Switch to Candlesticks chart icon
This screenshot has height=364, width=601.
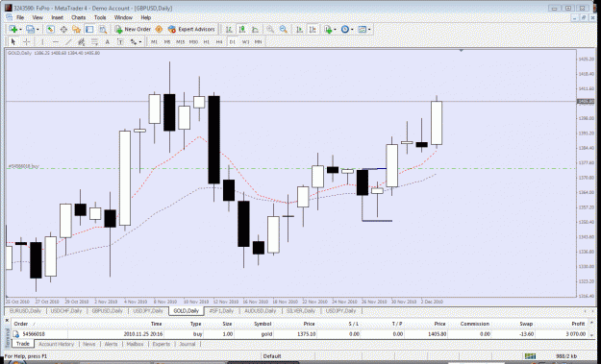pyautogui.click(x=242, y=29)
